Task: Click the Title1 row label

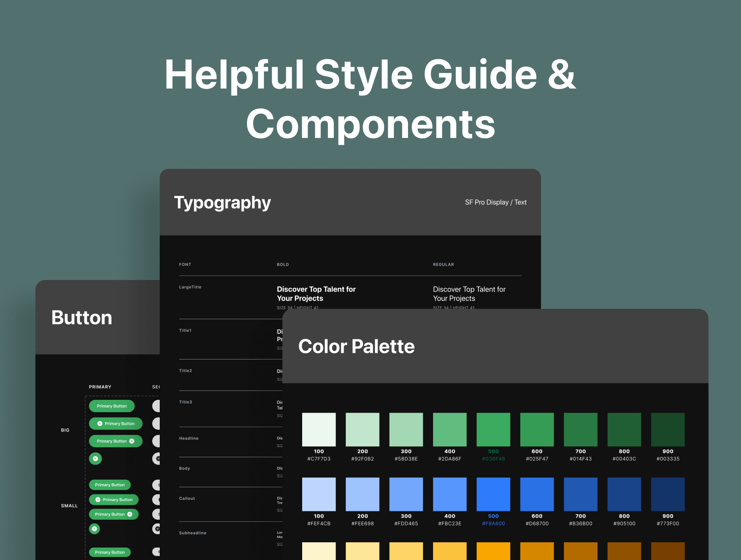Action: pos(185,330)
